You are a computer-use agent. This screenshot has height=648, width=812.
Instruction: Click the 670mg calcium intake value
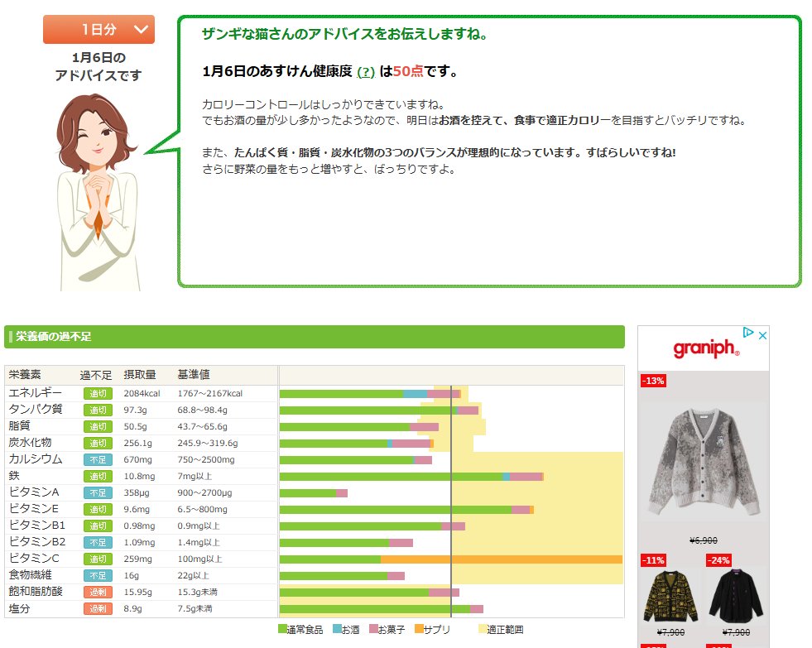click(x=137, y=459)
